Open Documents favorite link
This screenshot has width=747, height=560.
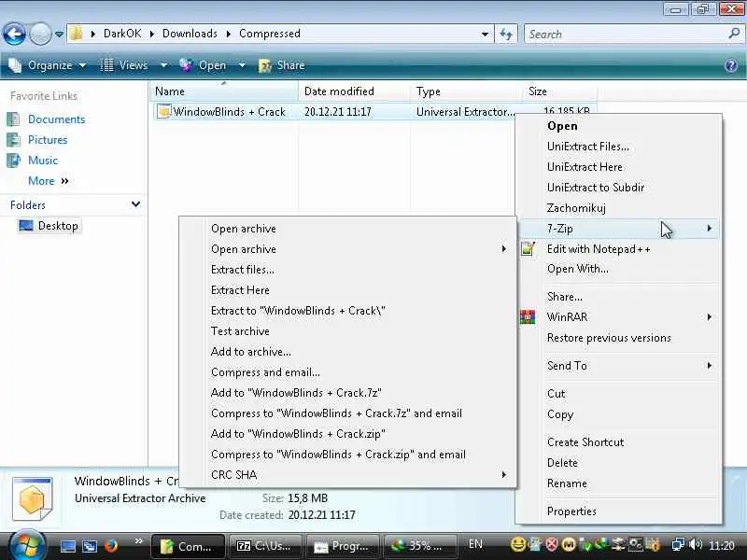pyautogui.click(x=56, y=119)
